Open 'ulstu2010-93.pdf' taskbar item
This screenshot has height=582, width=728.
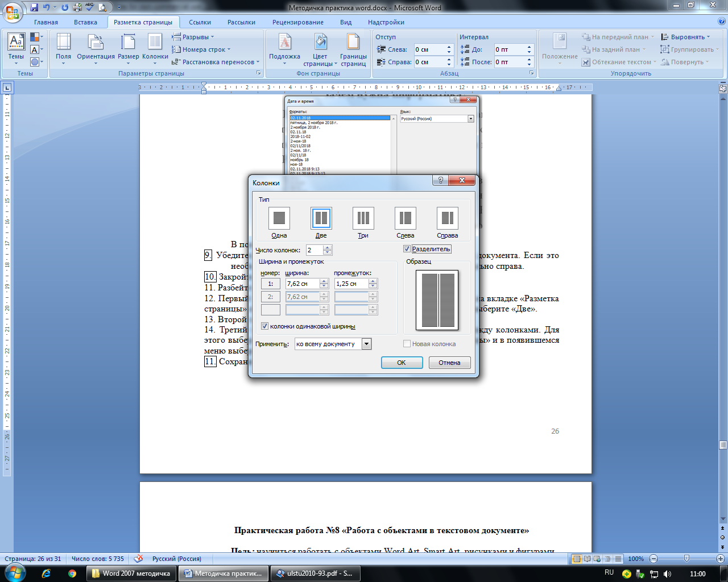316,573
